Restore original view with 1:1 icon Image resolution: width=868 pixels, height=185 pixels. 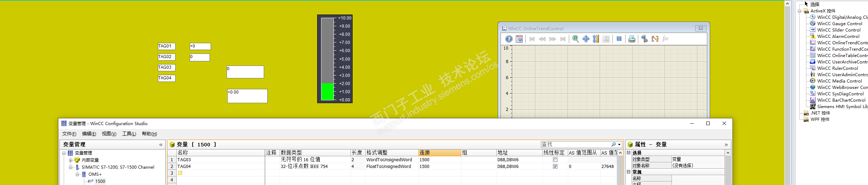pos(606,39)
